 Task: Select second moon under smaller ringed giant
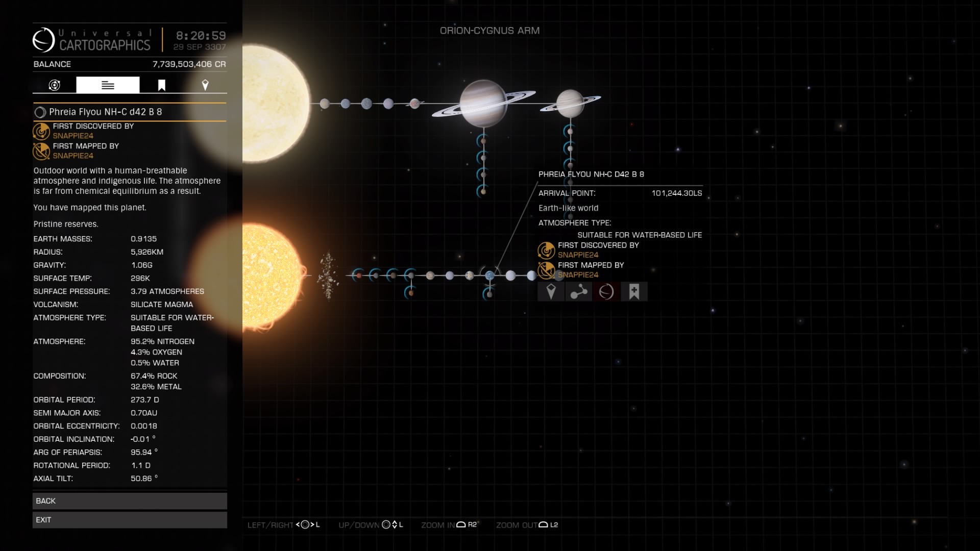coord(570,149)
